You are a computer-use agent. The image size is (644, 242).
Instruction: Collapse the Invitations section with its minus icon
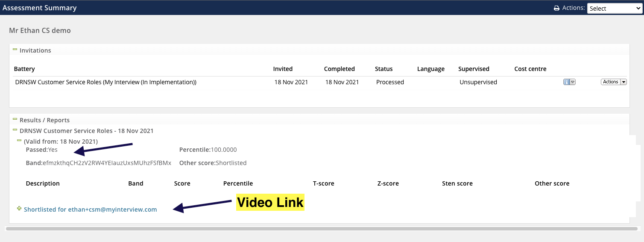(x=15, y=50)
